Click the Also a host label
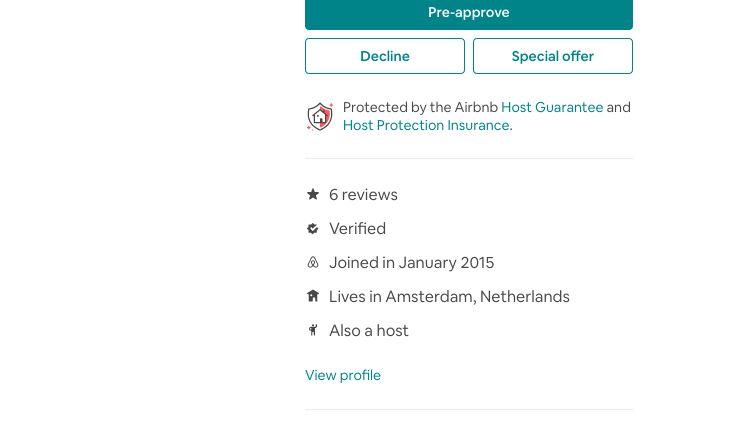This screenshot has width=736, height=432. (368, 331)
